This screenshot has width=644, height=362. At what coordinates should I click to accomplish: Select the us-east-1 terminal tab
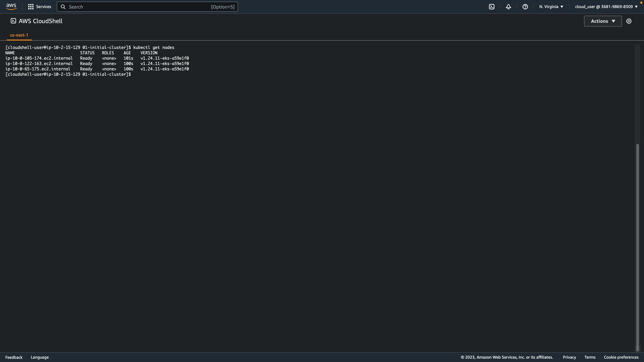pyautogui.click(x=19, y=35)
